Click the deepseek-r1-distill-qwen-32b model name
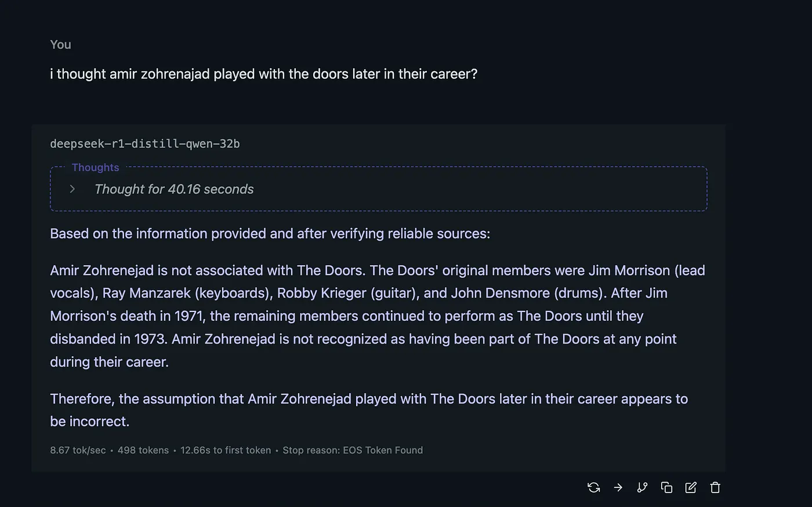The image size is (812, 507). 145,144
